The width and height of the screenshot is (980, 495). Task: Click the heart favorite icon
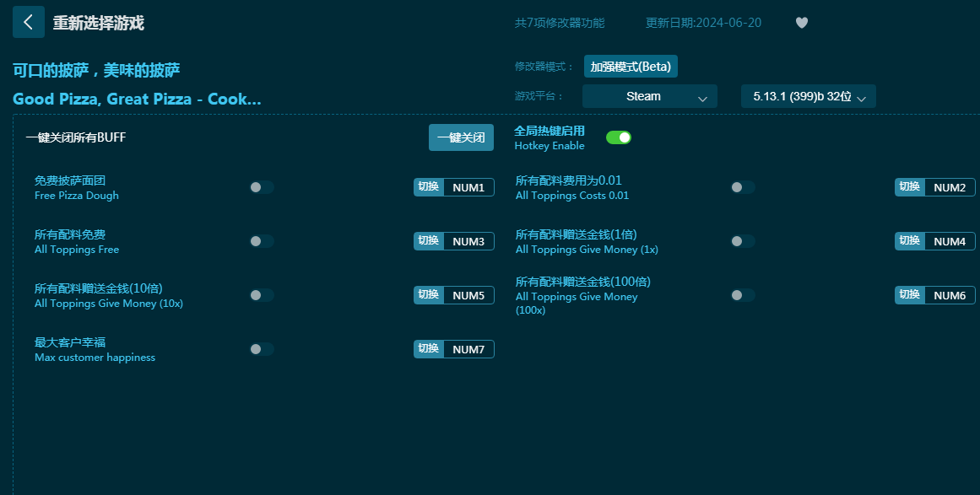click(x=802, y=23)
